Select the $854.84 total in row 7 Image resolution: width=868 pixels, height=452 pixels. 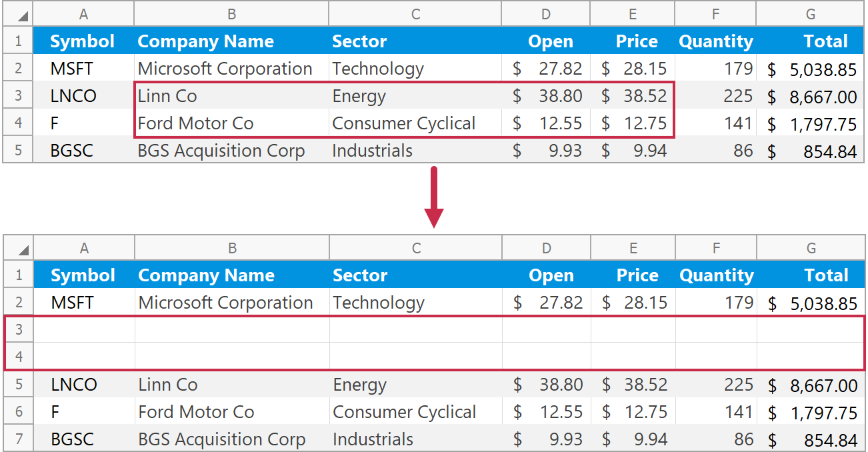click(x=811, y=440)
